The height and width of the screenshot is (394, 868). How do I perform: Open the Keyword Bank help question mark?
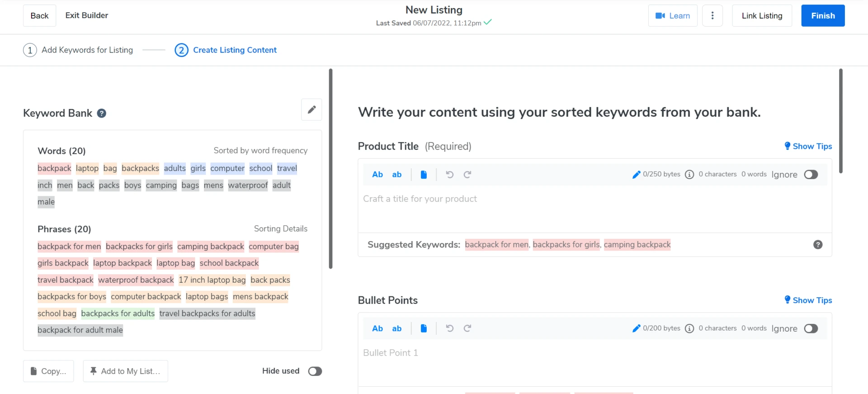point(102,114)
